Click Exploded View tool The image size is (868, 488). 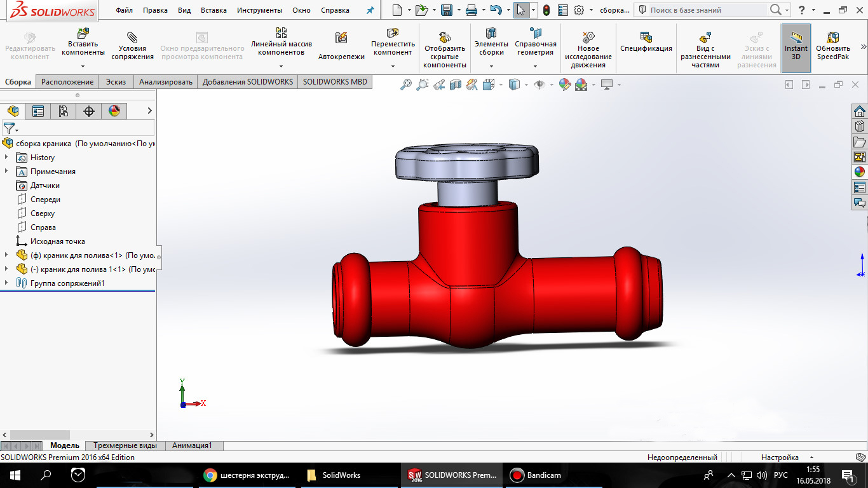pos(705,50)
